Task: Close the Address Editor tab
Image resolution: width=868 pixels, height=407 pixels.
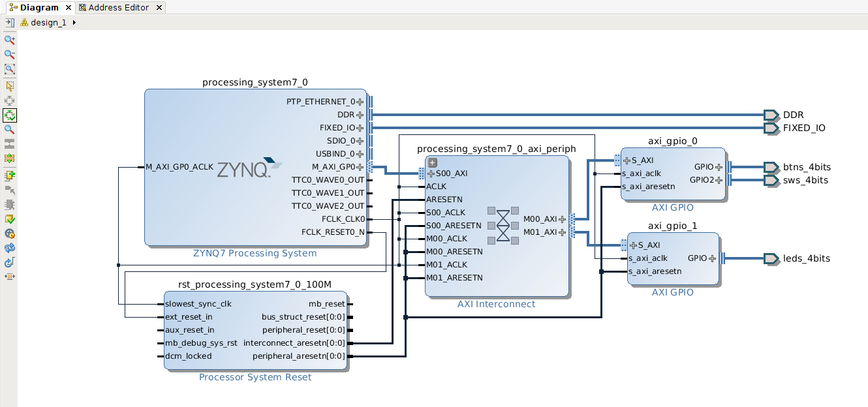Action: coord(159,8)
